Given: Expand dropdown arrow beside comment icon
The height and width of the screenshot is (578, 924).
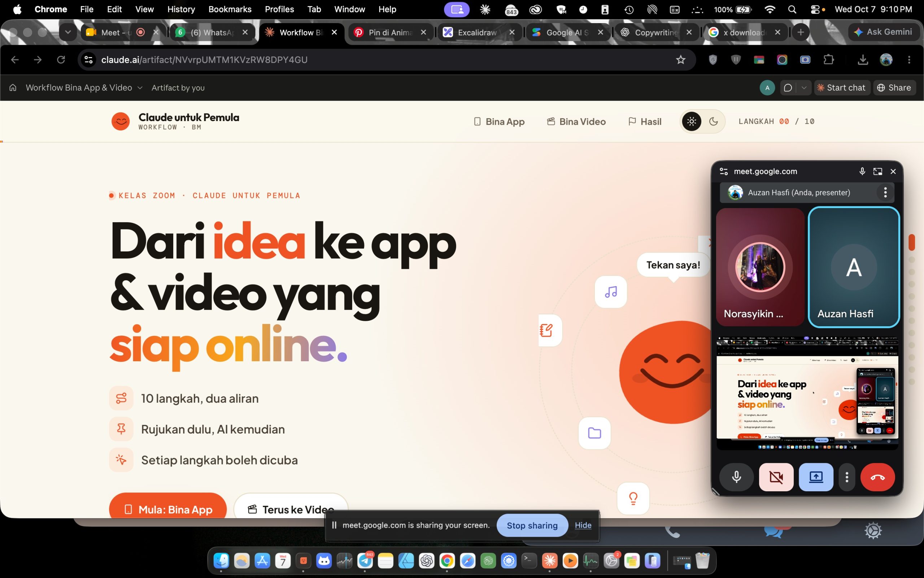Looking at the screenshot, I should point(804,87).
